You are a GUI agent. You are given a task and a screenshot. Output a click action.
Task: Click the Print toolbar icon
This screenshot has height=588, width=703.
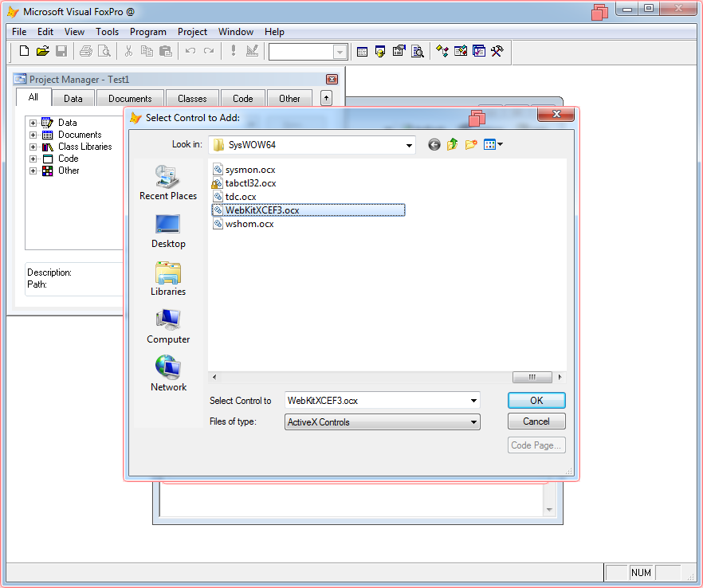click(85, 51)
